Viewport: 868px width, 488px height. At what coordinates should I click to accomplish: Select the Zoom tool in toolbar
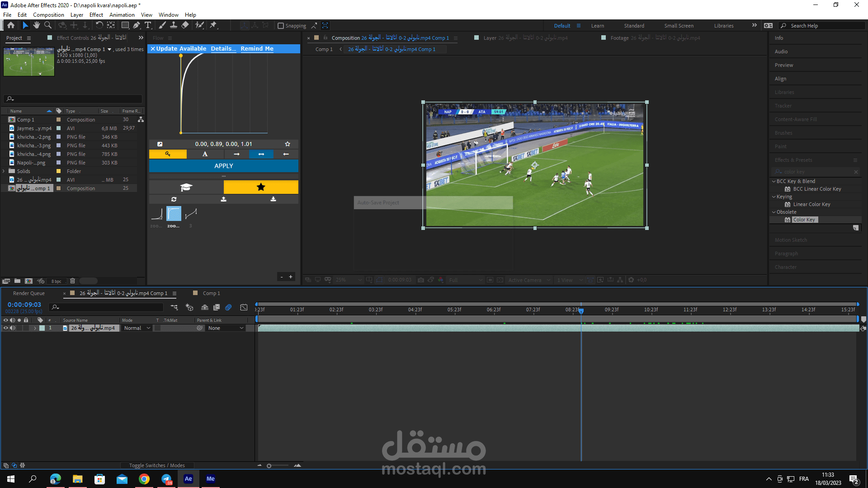click(48, 25)
